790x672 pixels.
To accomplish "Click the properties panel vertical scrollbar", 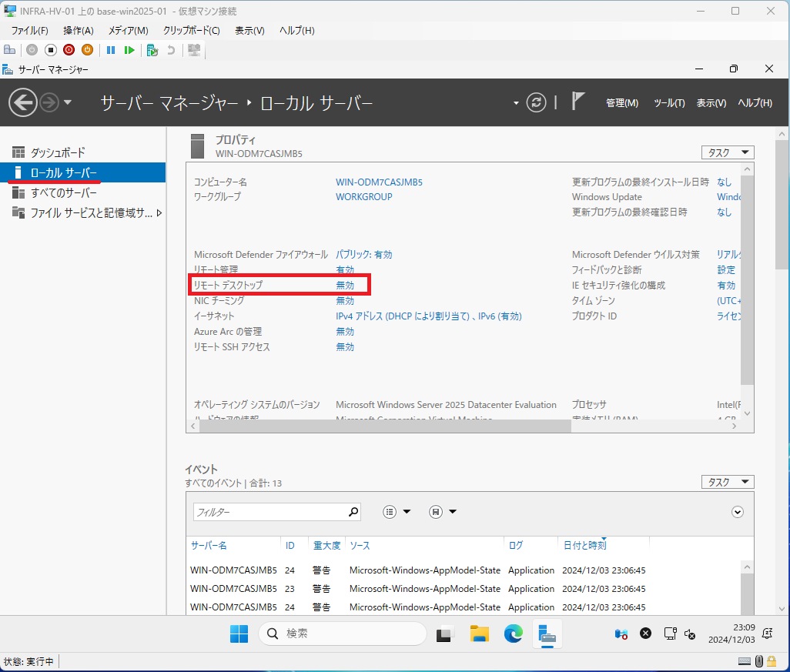I will pos(747,279).
